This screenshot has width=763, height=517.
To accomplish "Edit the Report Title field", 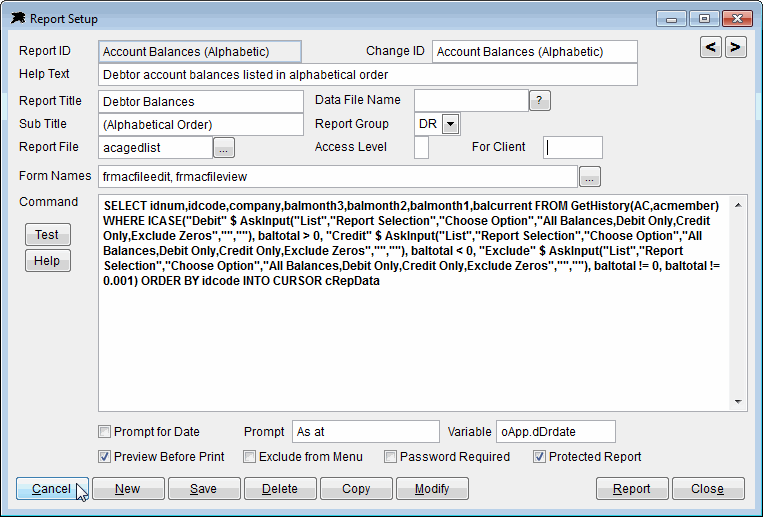I will (201, 101).
